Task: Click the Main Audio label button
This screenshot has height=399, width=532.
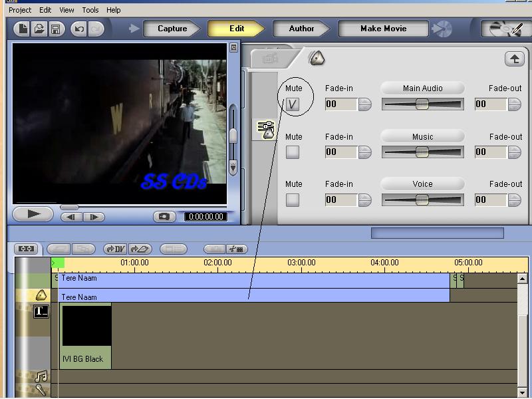Action: coord(422,88)
